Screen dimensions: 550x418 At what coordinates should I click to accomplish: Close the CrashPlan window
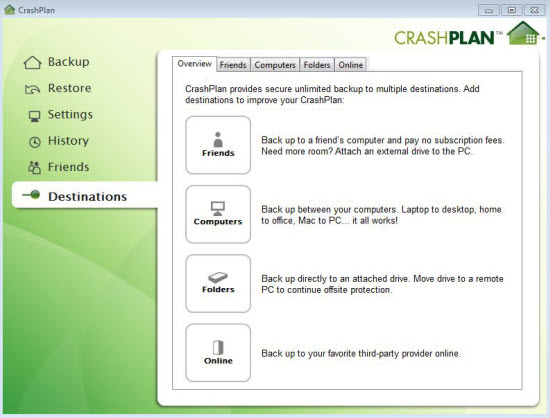coord(534,10)
